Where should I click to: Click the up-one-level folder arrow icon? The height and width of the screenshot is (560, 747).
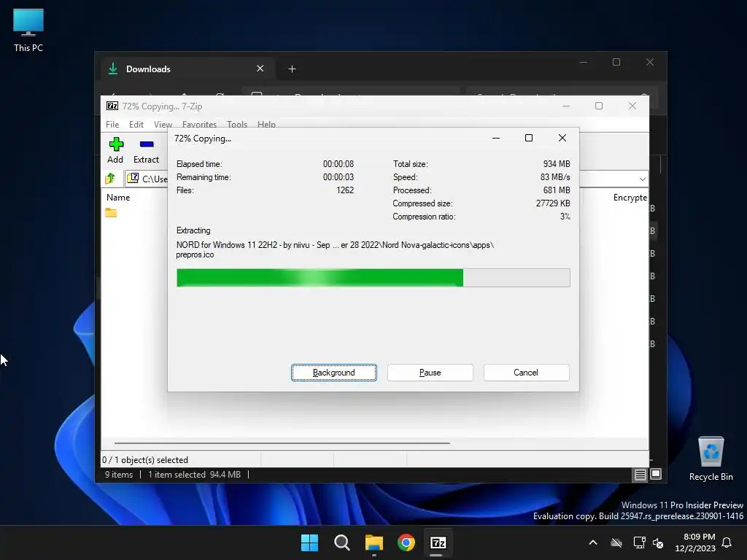pyautogui.click(x=111, y=179)
